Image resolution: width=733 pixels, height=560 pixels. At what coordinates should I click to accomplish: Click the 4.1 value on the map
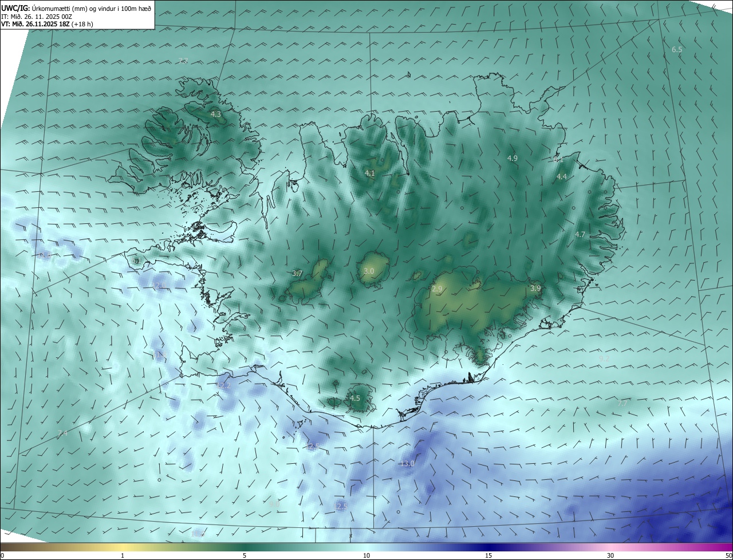370,173
